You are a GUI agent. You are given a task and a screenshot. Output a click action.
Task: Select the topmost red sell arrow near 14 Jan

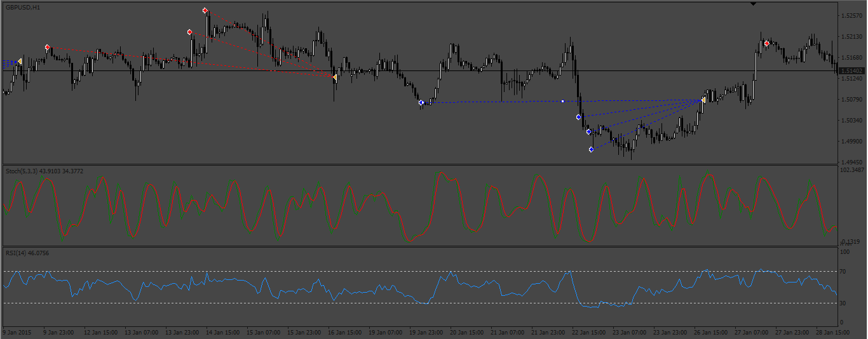coord(205,11)
